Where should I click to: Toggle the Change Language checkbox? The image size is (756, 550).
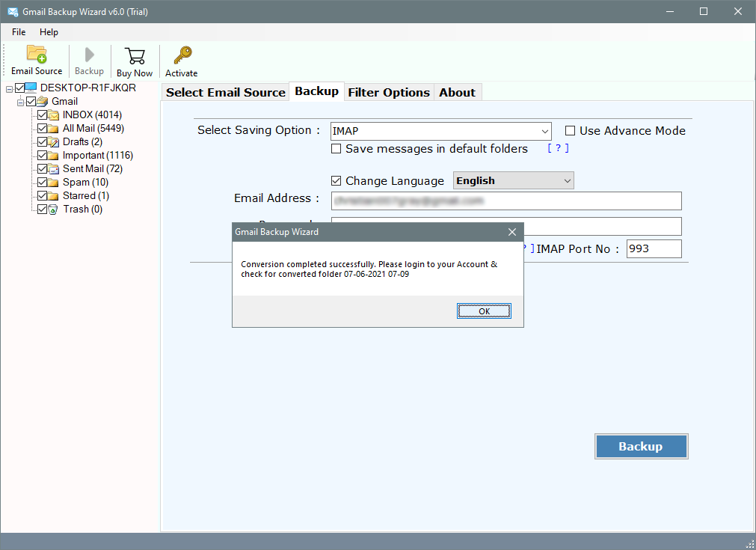coord(336,181)
